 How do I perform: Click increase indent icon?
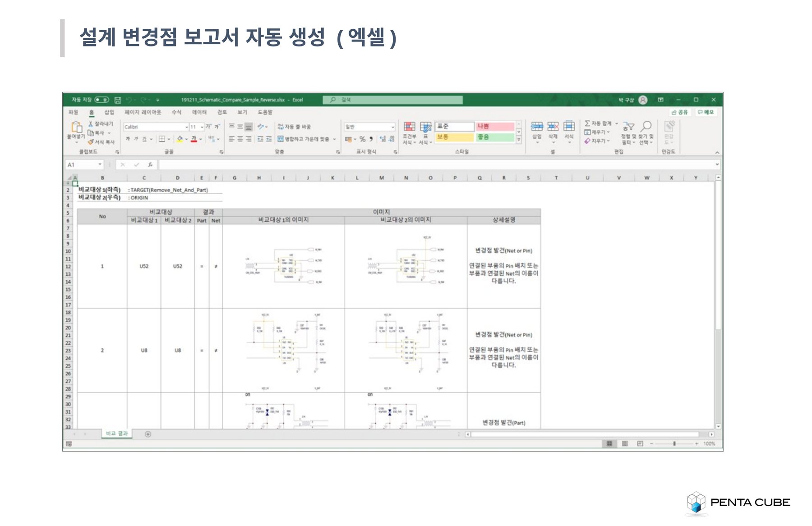click(x=269, y=139)
